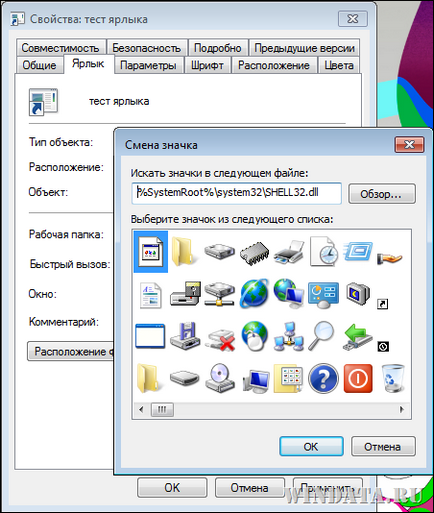The height and width of the screenshot is (513, 434).
Task: Switch to the Совместимость tab
Action: click(61, 48)
